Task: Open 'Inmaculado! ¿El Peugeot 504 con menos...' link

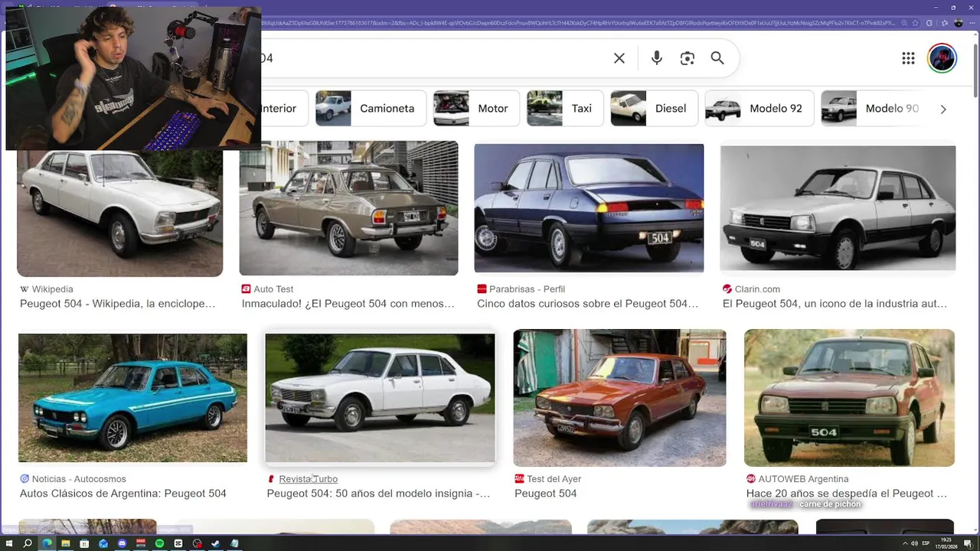Action: [348, 304]
